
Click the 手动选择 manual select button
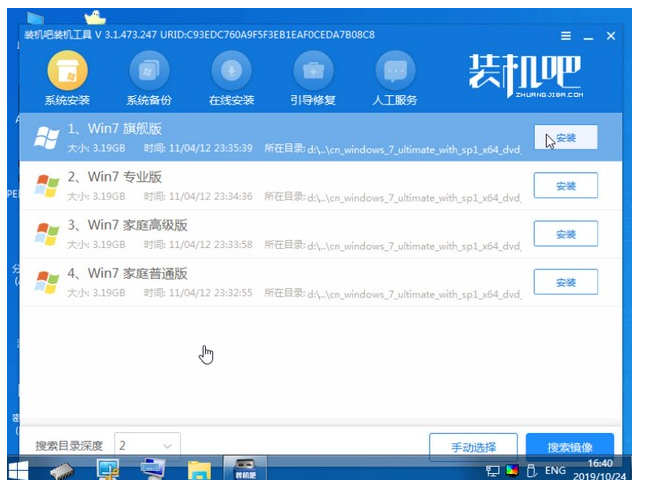pyautogui.click(x=475, y=445)
